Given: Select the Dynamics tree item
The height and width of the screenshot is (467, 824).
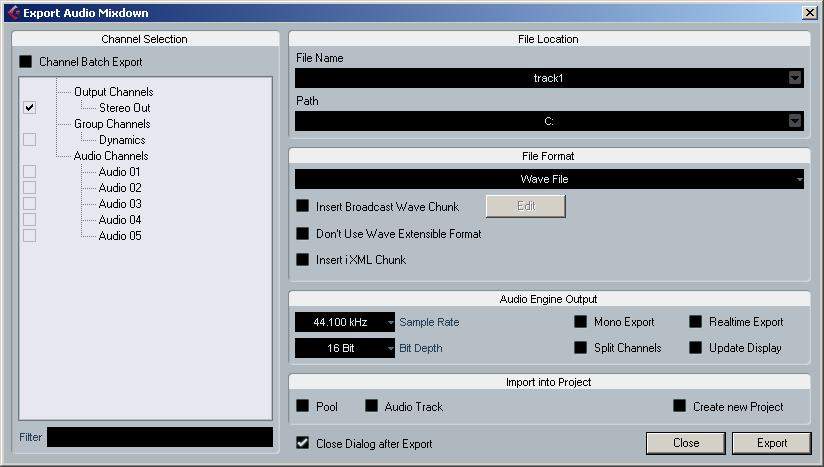Looking at the screenshot, I should point(122,140).
